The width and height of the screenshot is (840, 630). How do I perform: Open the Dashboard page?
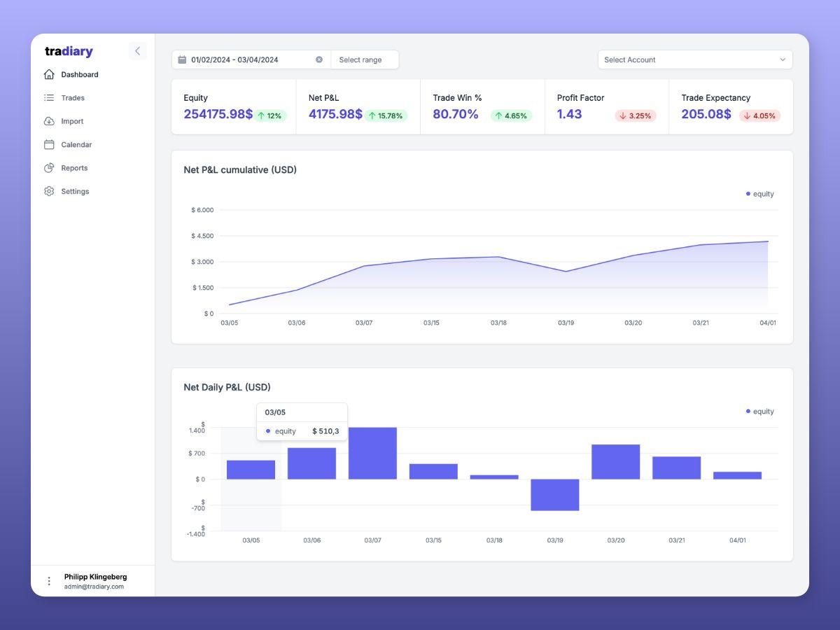tap(80, 74)
